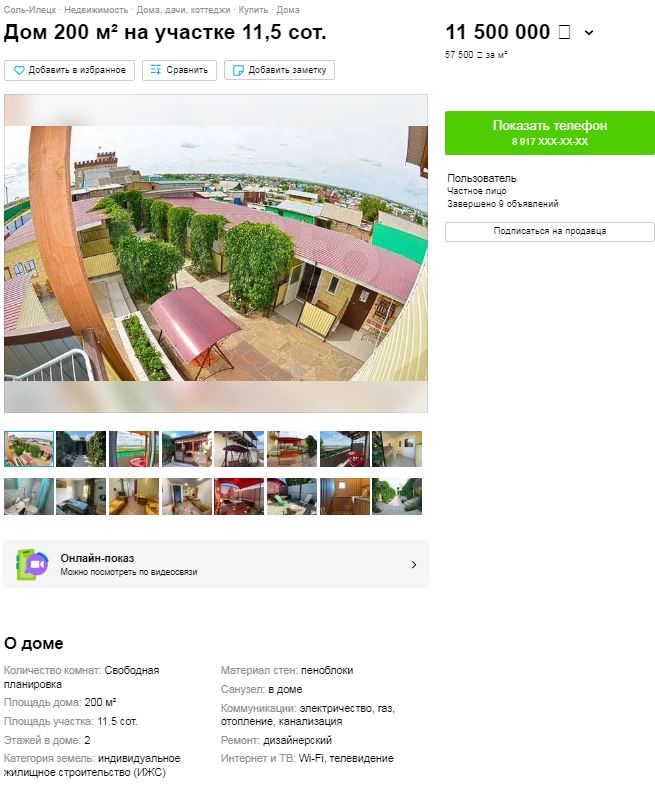Open the price currency dropdown arrow
Image resolution: width=655 pixels, height=805 pixels.
click(x=589, y=33)
